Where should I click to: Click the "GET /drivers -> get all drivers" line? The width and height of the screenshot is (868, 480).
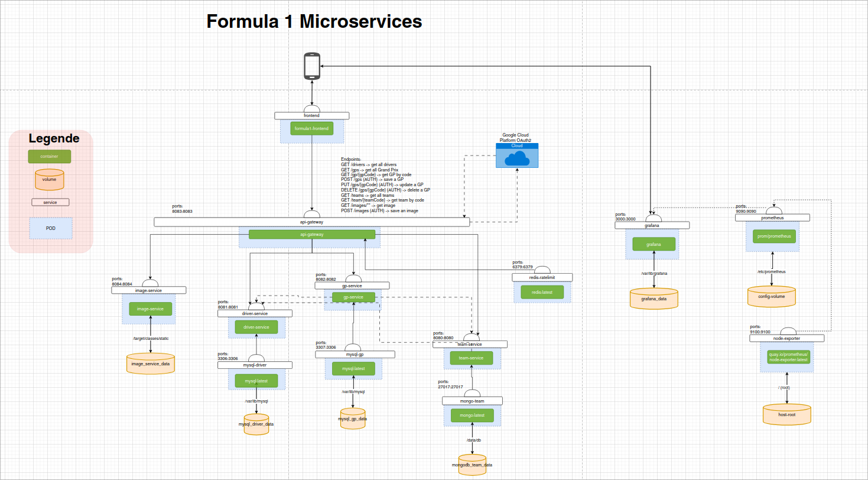click(x=369, y=164)
